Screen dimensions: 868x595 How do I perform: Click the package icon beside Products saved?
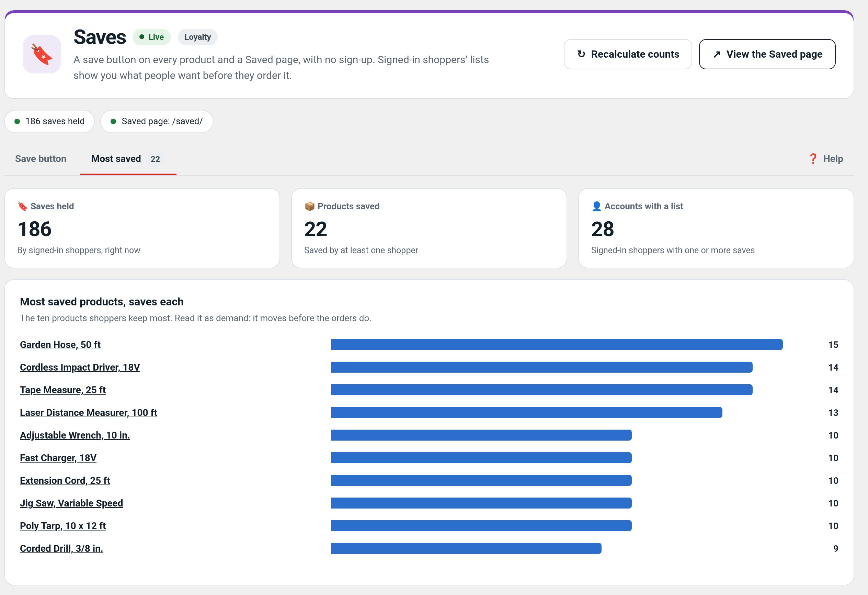pyautogui.click(x=309, y=206)
